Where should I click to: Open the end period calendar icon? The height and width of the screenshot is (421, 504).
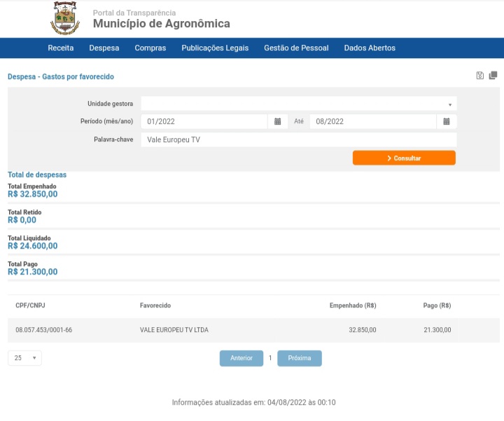[446, 122]
